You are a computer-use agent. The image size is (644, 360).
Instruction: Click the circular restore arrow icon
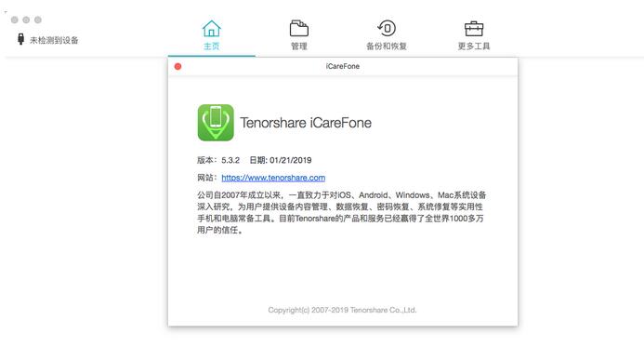387,28
